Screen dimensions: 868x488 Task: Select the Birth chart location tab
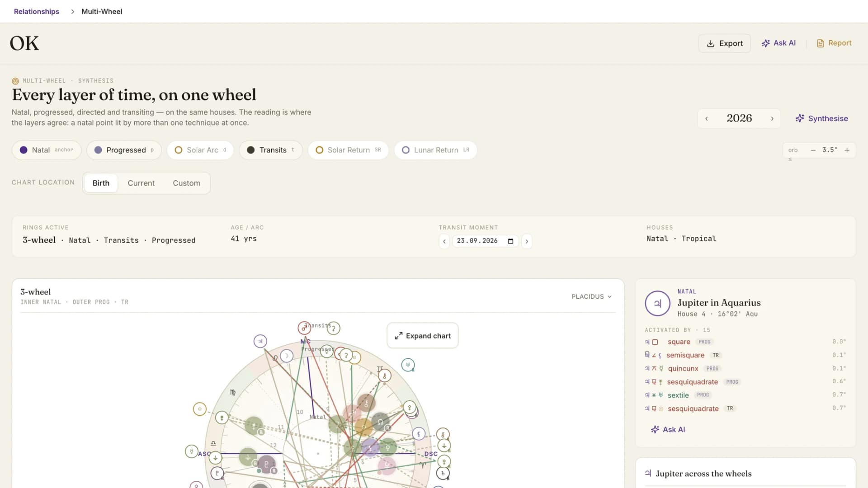tap(101, 183)
